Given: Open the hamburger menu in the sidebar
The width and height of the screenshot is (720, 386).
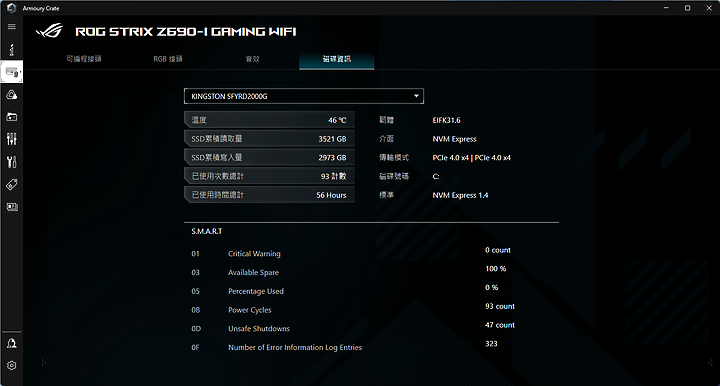Looking at the screenshot, I should click(11, 27).
